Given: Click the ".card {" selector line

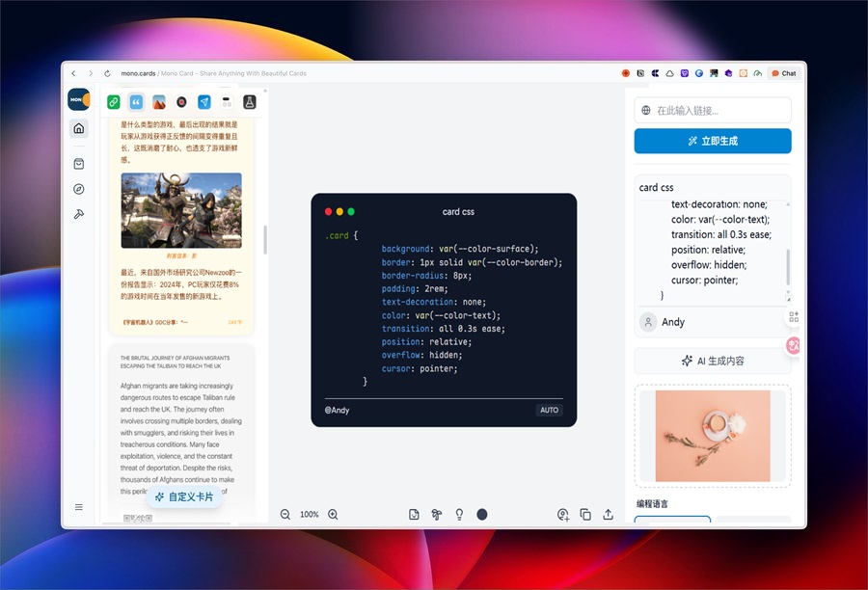Looking at the screenshot, I should 341,236.
